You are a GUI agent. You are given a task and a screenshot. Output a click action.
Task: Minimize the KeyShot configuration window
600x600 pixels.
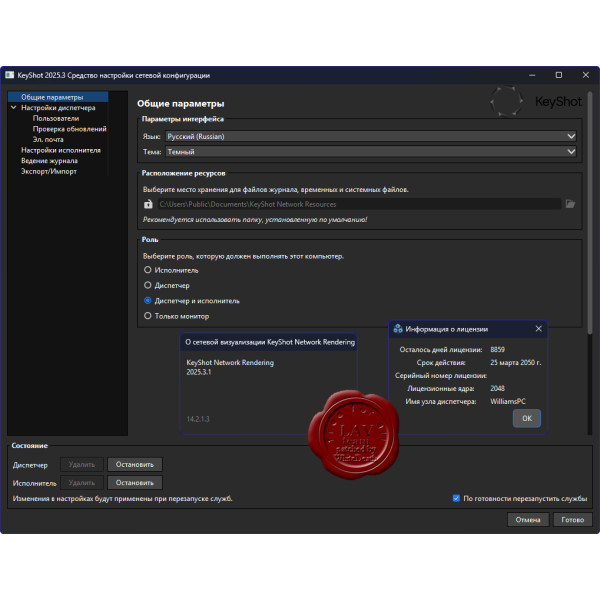pyautogui.click(x=532, y=75)
